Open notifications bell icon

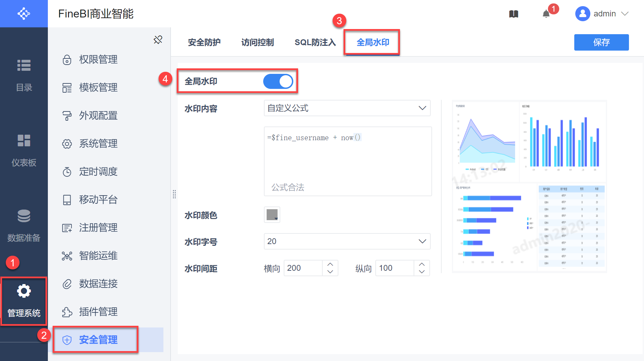pyautogui.click(x=546, y=14)
